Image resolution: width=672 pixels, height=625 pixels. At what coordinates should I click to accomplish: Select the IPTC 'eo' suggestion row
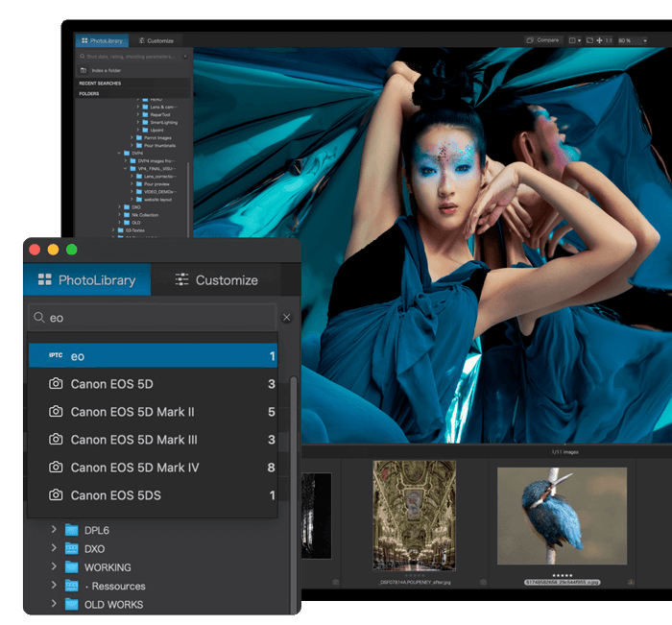point(153,355)
